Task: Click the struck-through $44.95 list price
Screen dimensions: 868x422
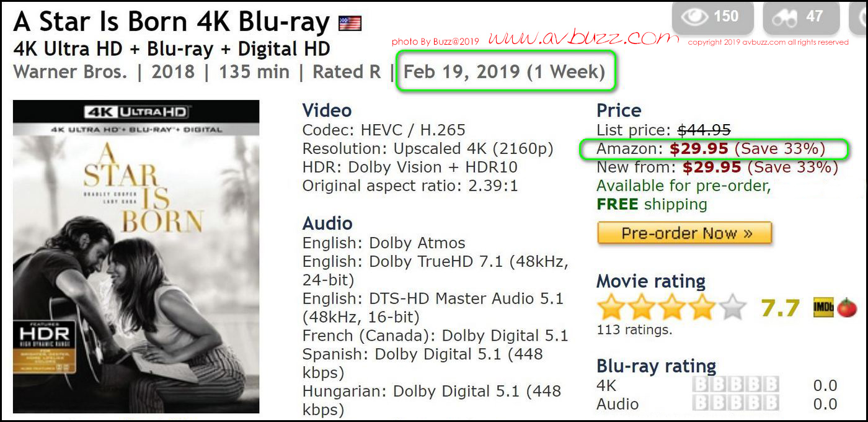Action: tap(704, 130)
